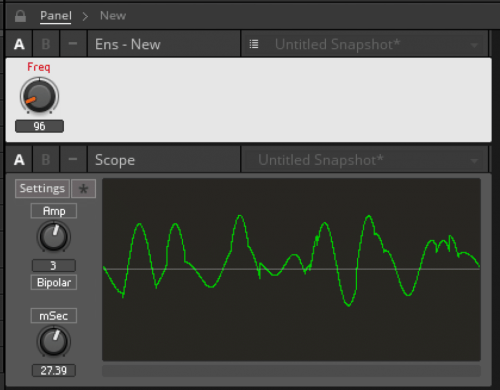Select panelset B for Ens - New
This screenshot has height=390, width=500.
(x=46, y=44)
